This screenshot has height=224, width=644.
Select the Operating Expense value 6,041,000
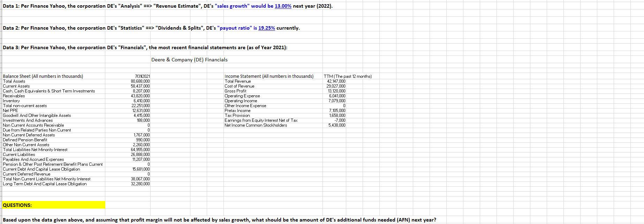pyautogui.click(x=337, y=96)
